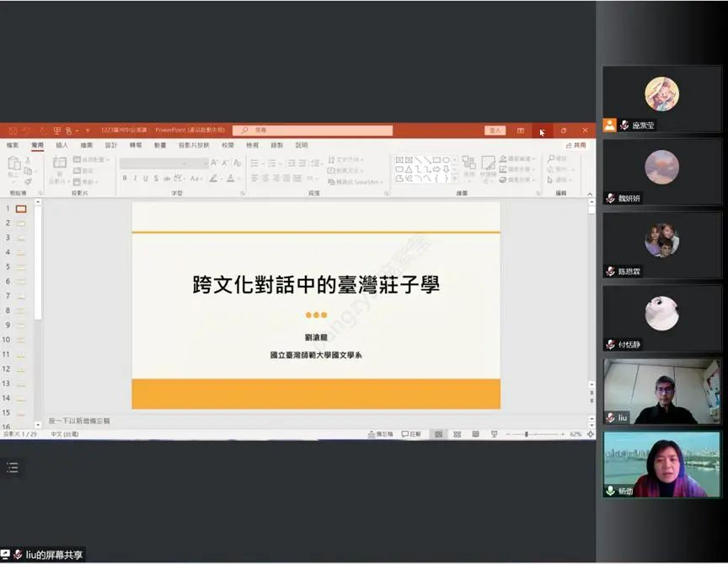Click the Paste icon in clipboard group

click(x=14, y=166)
